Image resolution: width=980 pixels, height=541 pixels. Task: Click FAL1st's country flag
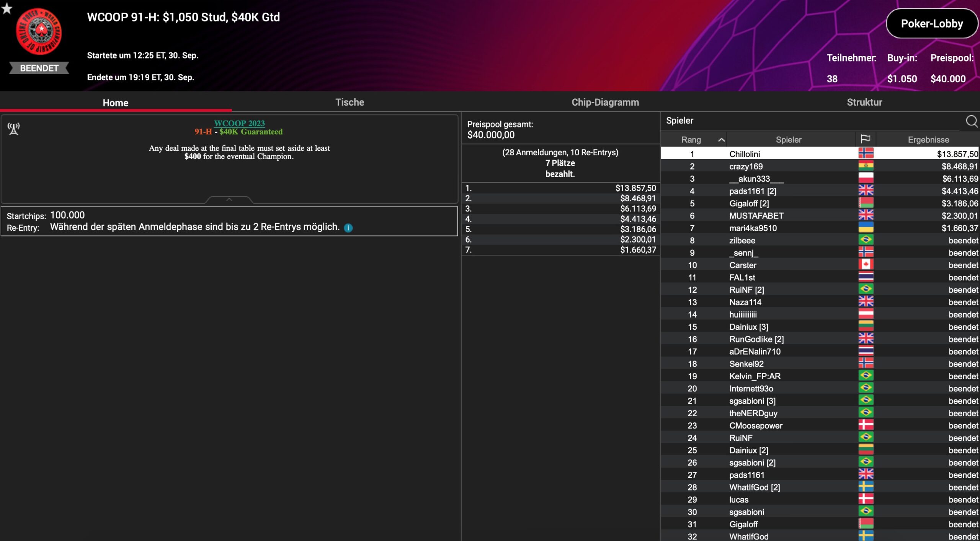pyautogui.click(x=866, y=277)
